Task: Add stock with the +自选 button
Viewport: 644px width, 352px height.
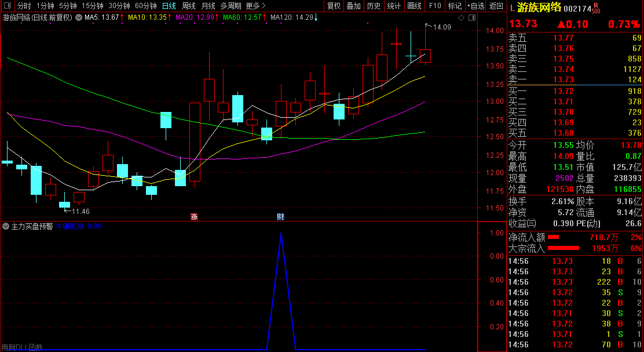Action: coord(475,6)
